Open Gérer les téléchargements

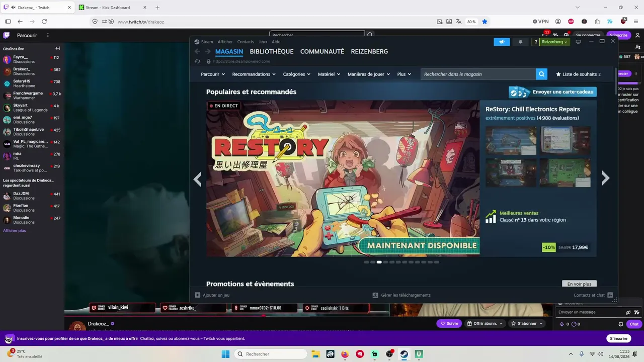tap(401, 295)
